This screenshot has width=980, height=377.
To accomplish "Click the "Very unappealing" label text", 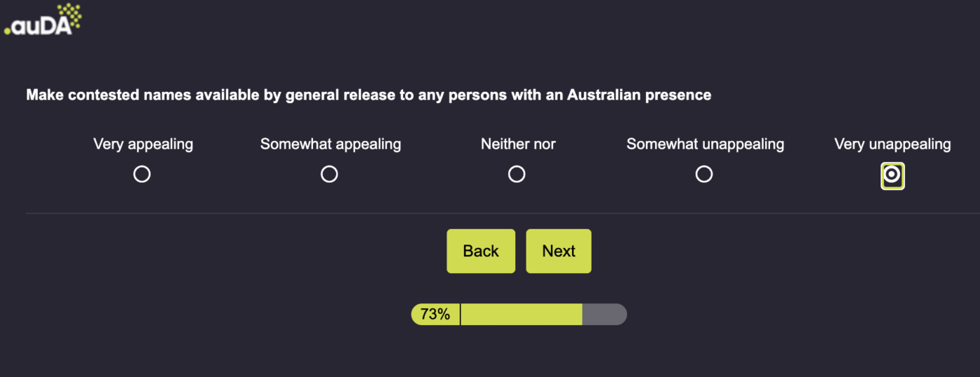I will click(x=892, y=144).
